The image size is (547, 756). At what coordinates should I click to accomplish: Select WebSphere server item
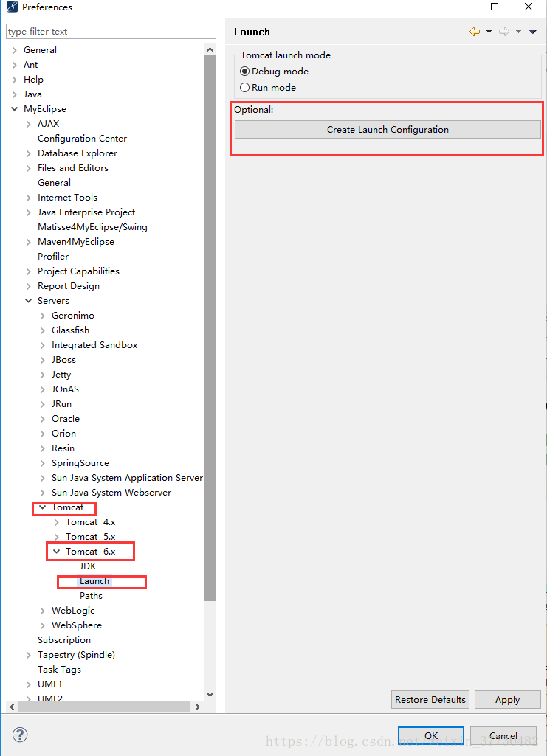[x=77, y=625]
